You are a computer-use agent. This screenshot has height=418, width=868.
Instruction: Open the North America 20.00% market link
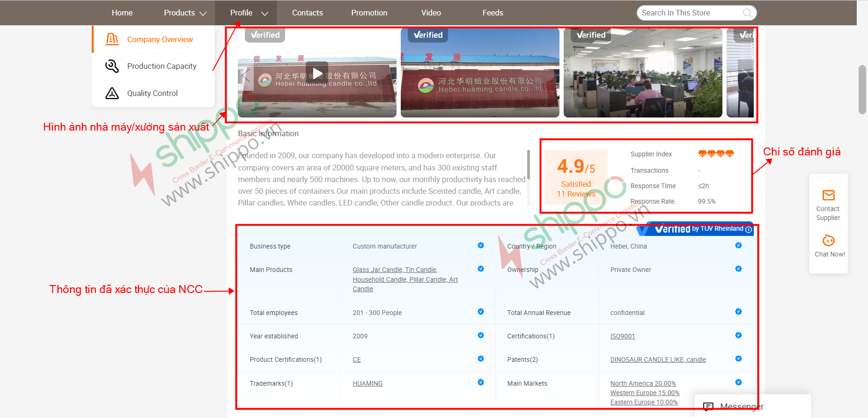tap(643, 383)
